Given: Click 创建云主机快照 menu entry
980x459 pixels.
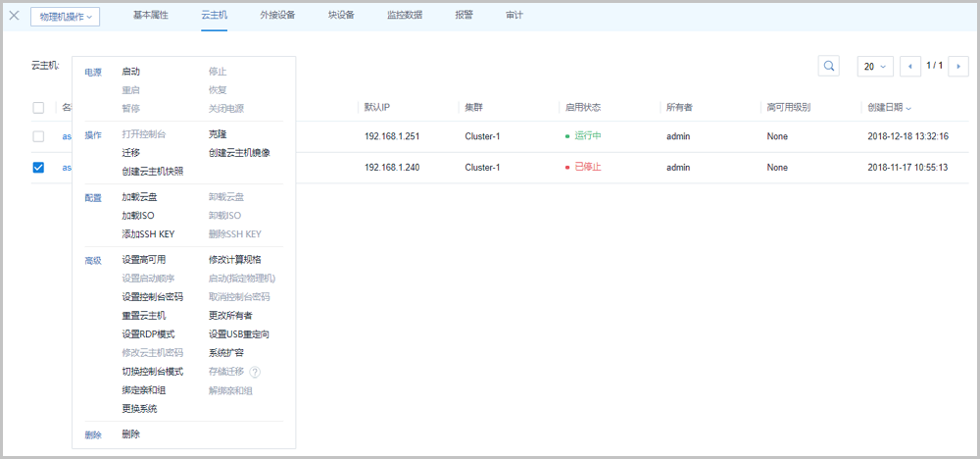Looking at the screenshot, I should coord(152,171).
